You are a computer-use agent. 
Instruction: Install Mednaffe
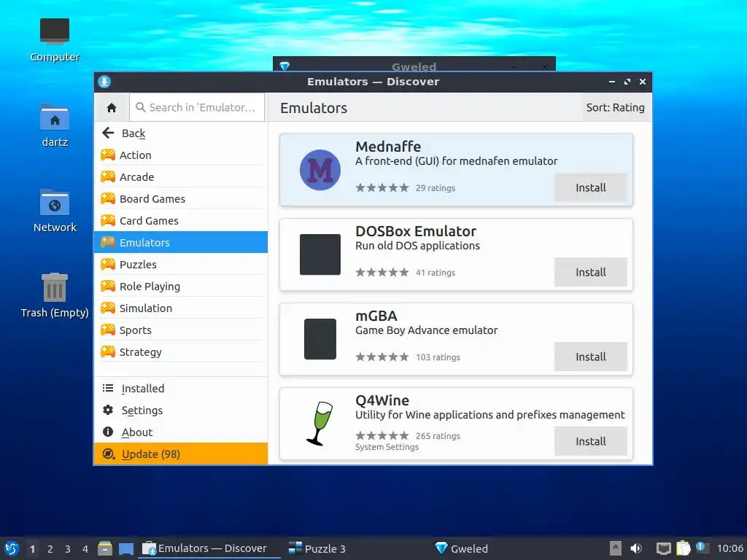(x=590, y=187)
